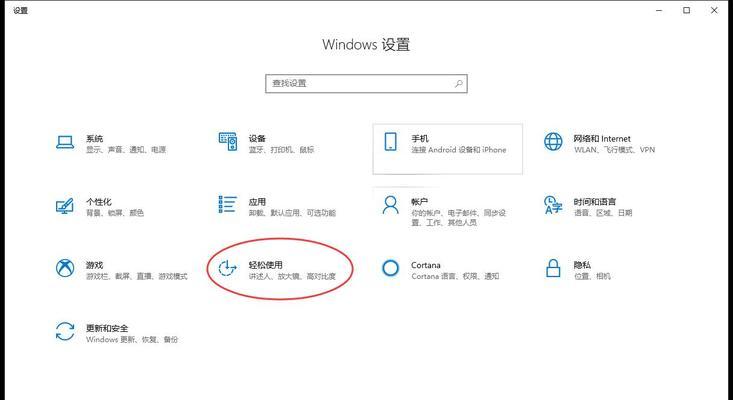Screen dimensions: 733x400
Task: Click the 讲述人、放大镜、高对比度 description
Action: tap(292, 277)
